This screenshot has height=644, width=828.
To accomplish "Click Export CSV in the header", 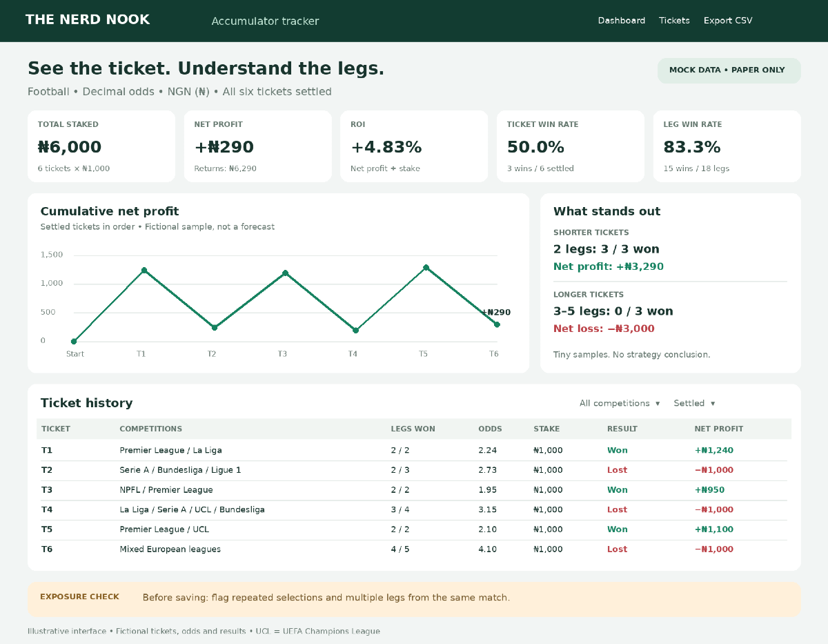I will 728,21.
